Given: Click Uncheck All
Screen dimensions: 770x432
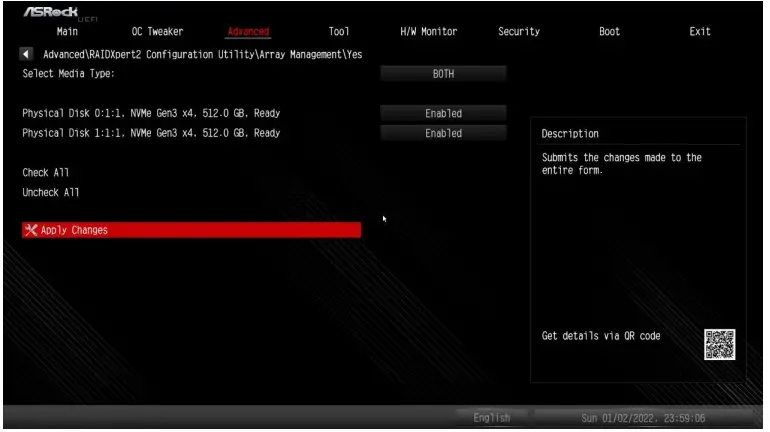Looking at the screenshot, I should coord(51,192).
